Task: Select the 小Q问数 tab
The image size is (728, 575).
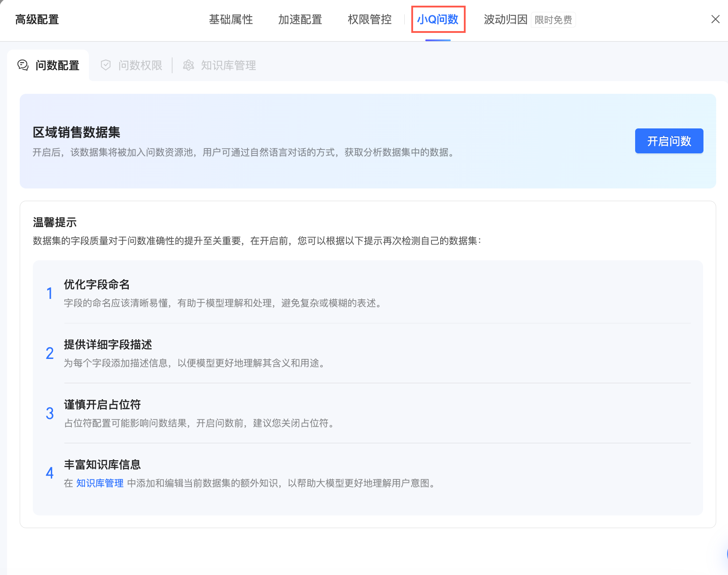Action: [x=438, y=19]
